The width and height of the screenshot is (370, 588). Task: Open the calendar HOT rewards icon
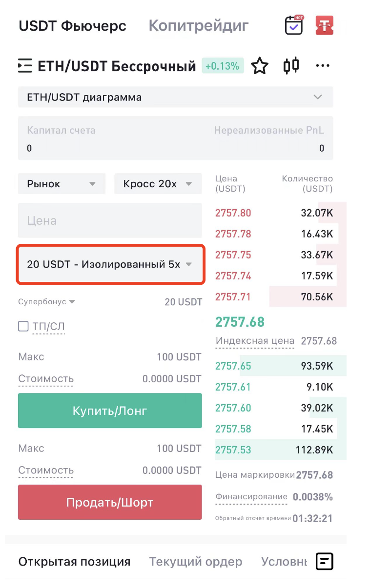(294, 25)
